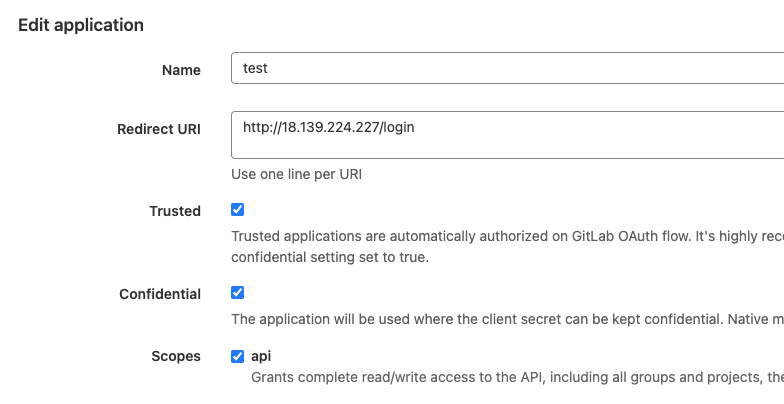This screenshot has height=404, width=784.
Task: Disable the api scope checkbox
Action: click(x=237, y=356)
